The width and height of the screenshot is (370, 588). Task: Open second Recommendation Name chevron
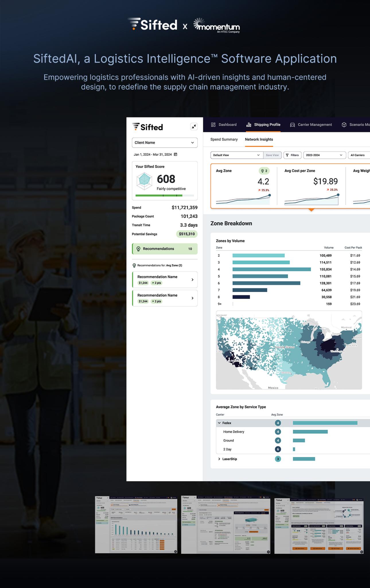192,298
